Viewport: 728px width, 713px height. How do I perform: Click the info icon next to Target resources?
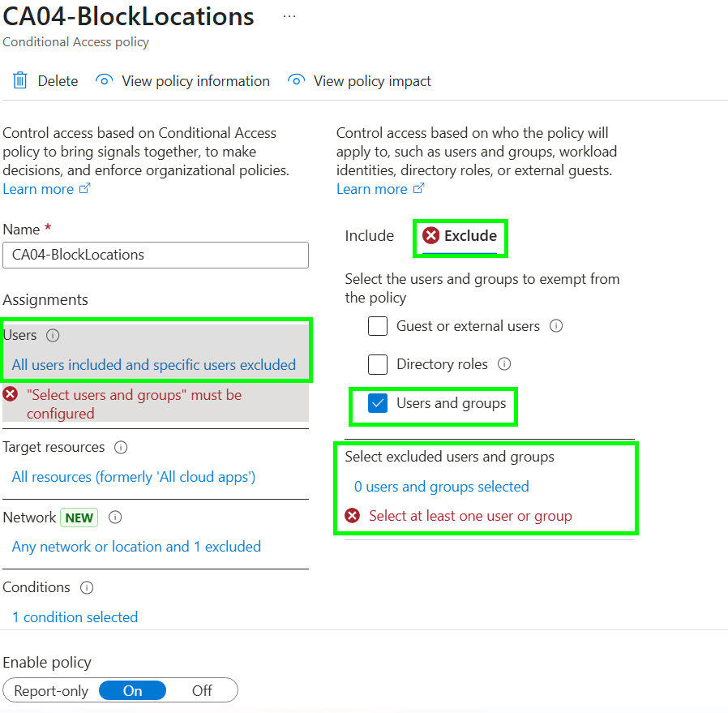tap(121, 447)
